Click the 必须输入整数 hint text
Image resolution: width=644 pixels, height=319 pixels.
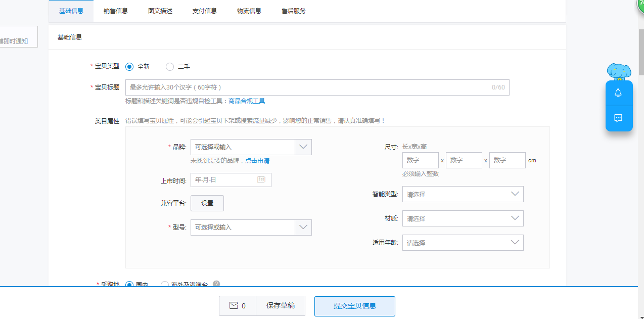(421, 174)
